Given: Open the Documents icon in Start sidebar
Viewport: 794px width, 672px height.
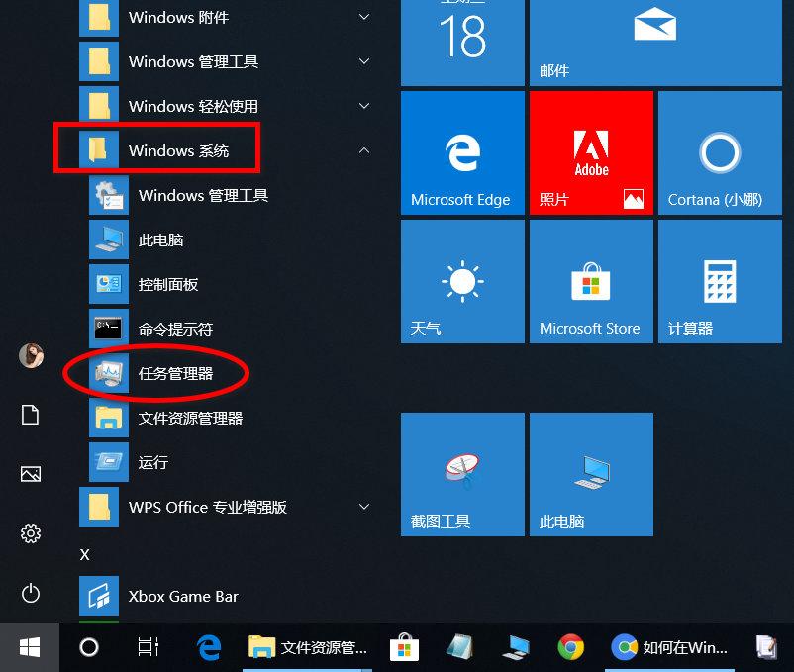Looking at the screenshot, I should pyautogui.click(x=30, y=415).
